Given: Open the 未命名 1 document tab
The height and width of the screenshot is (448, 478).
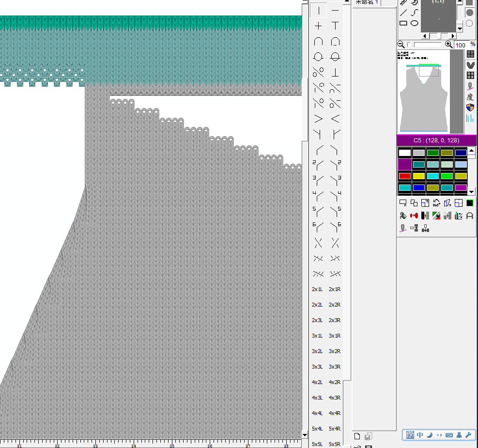Looking at the screenshot, I should [x=367, y=2].
